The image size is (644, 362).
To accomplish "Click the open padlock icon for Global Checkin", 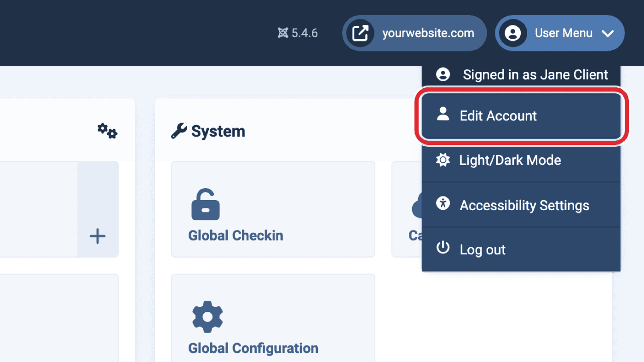I will click(205, 204).
